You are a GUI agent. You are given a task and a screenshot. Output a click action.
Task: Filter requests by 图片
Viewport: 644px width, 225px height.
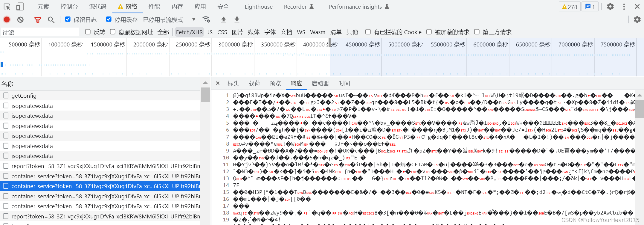pyautogui.click(x=237, y=32)
